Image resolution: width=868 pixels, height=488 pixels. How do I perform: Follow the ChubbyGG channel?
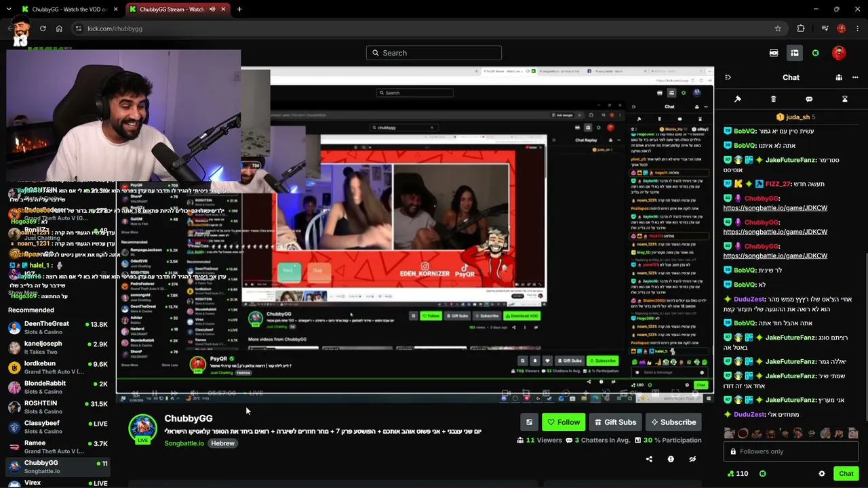pos(564,422)
